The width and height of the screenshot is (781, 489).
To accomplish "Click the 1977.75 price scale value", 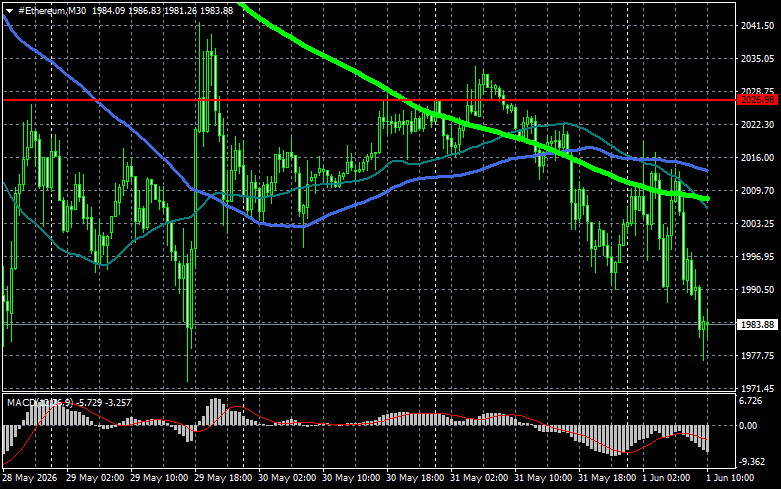I will 758,356.
